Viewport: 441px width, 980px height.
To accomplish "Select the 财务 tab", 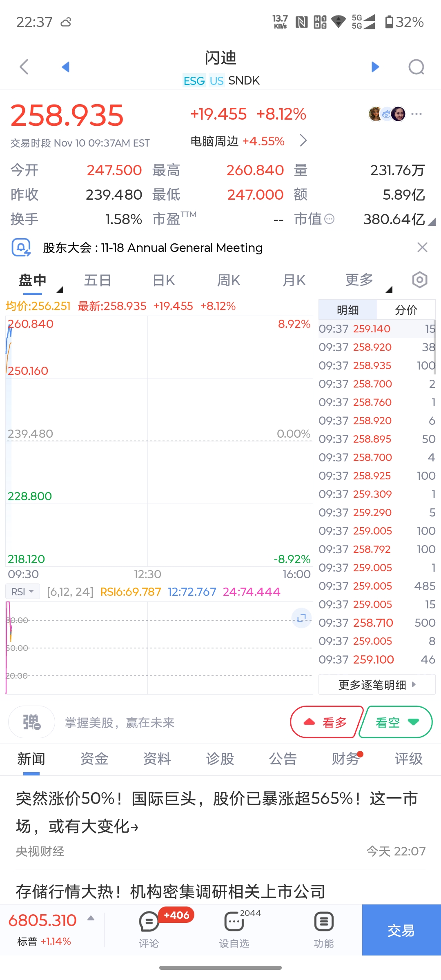I will click(346, 759).
